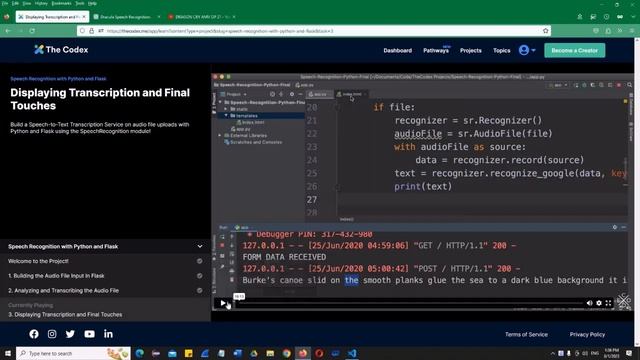640x360 pixels.
Task: Open the user account dropdown
Action: 527,50
